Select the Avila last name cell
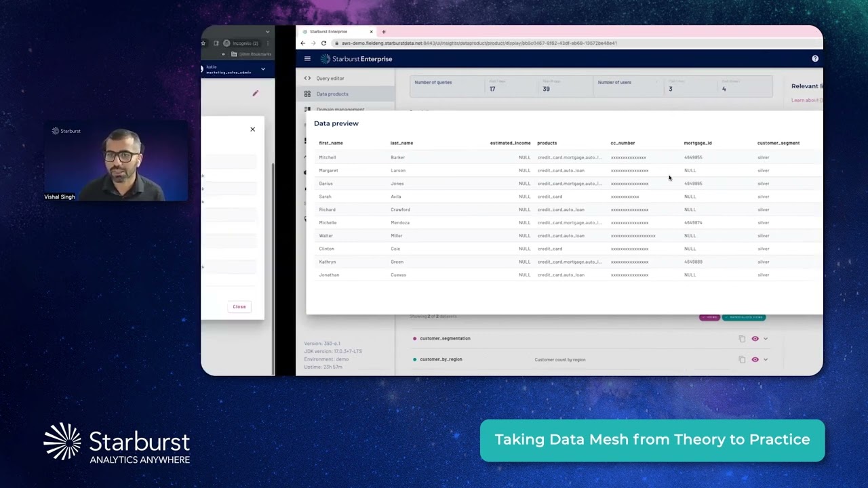This screenshot has width=868, height=488. coord(396,197)
